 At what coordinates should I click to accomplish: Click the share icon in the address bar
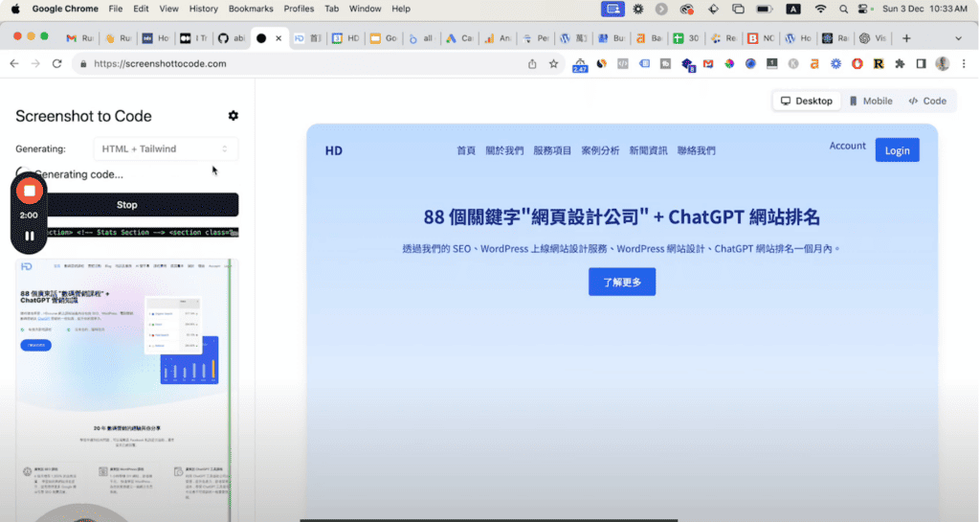point(532,64)
